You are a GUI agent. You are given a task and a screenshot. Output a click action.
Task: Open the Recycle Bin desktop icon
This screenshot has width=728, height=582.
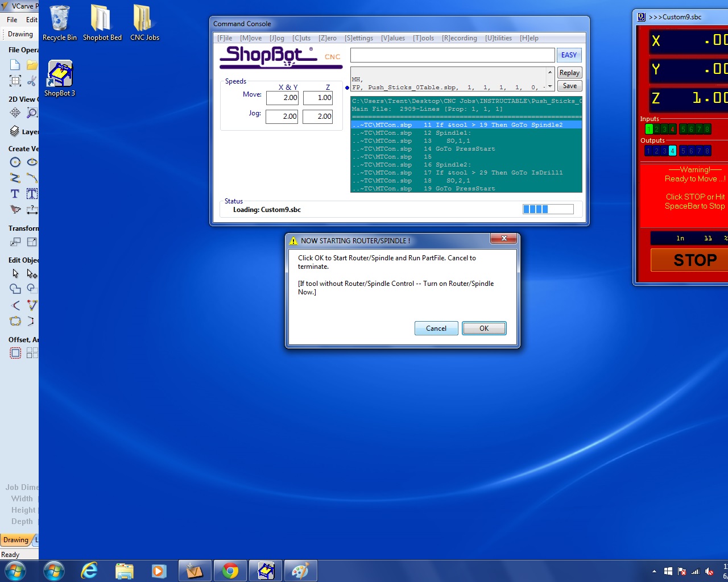point(59,23)
